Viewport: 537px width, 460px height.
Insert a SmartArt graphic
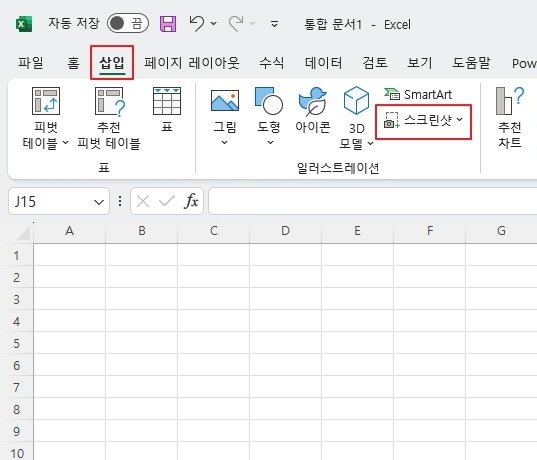[418, 94]
